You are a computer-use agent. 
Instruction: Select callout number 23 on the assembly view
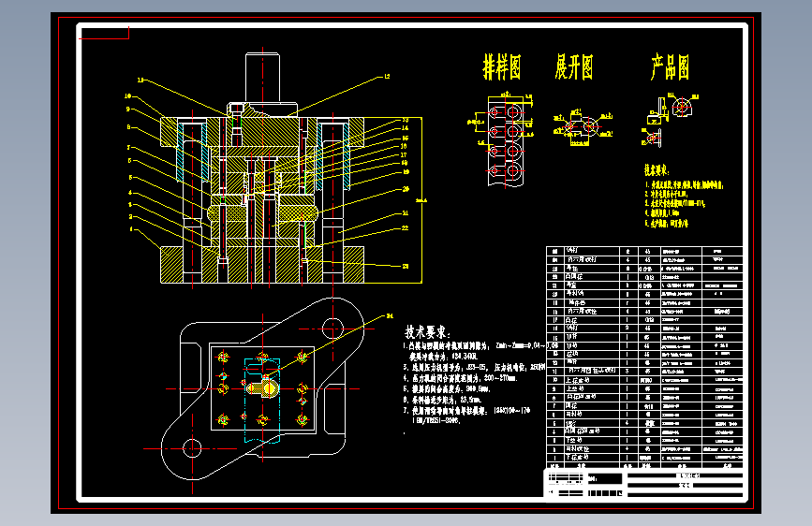406,266
